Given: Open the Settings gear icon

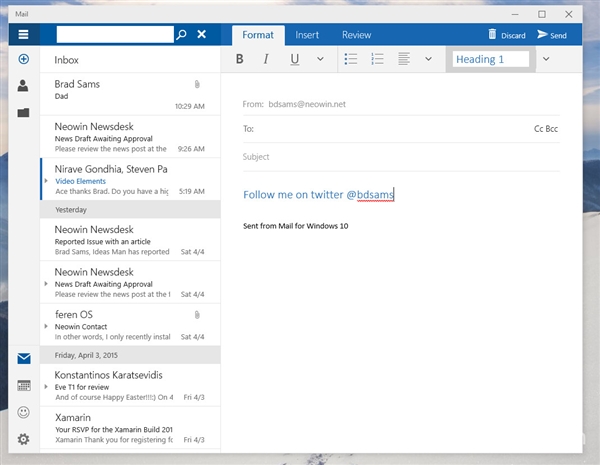Looking at the screenshot, I should (23, 439).
